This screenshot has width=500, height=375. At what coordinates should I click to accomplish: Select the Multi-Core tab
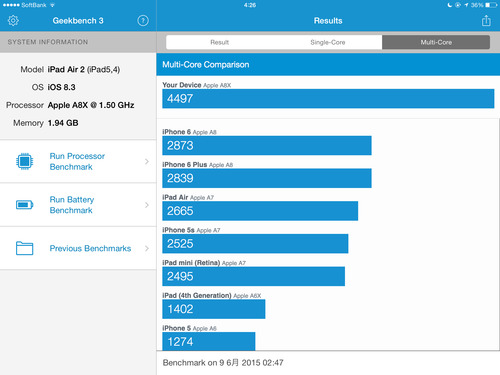(436, 42)
